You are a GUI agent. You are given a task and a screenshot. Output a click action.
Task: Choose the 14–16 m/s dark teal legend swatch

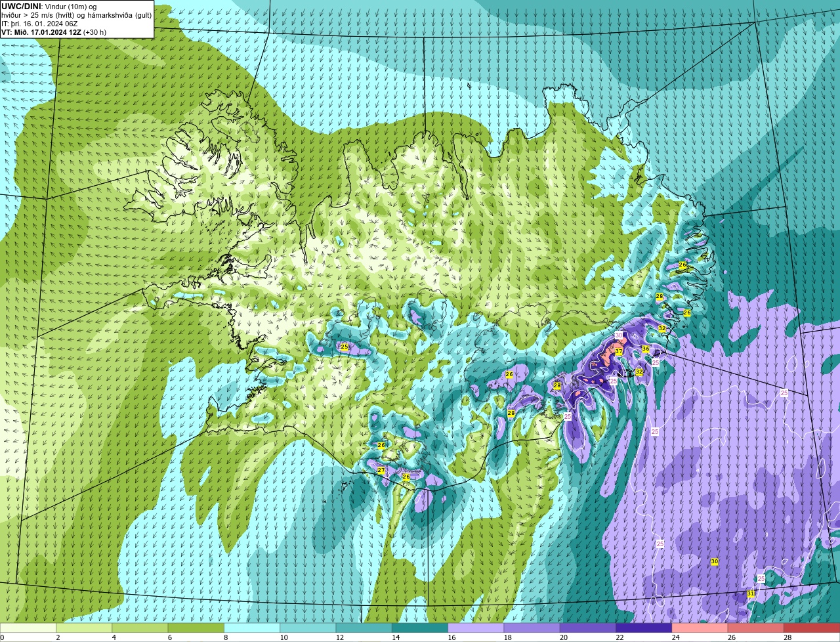tap(420, 628)
